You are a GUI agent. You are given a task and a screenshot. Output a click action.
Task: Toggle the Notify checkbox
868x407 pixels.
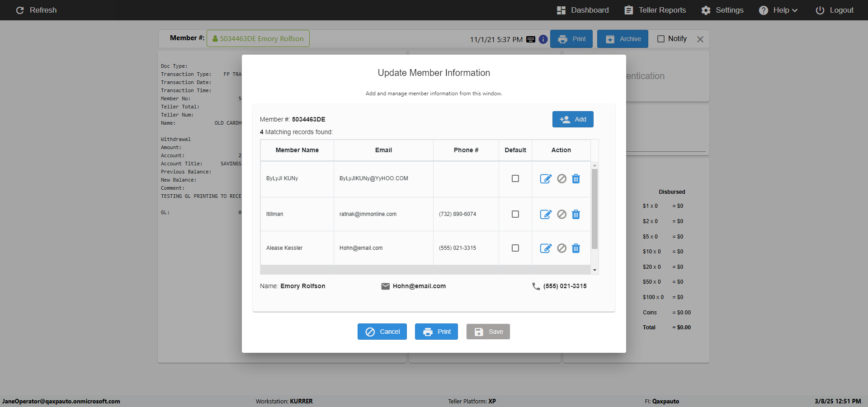[x=661, y=39]
